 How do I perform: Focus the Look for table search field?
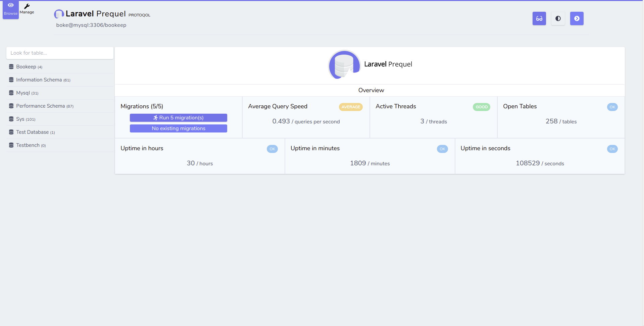click(60, 53)
